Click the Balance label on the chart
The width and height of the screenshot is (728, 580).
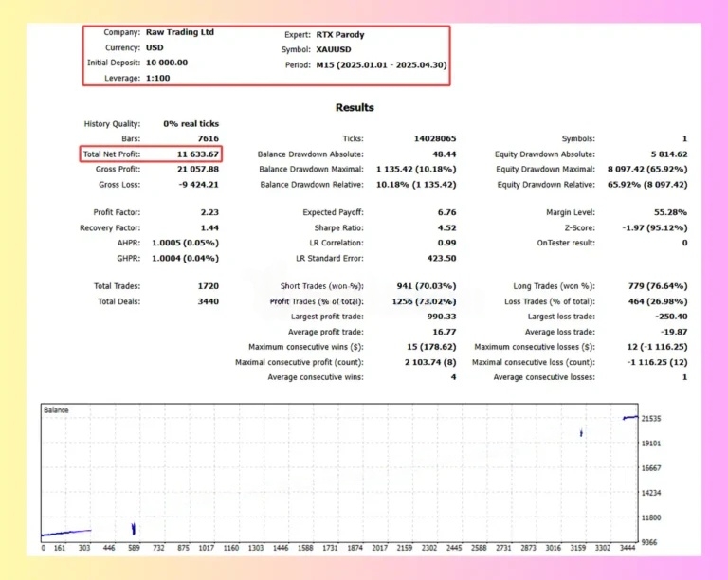[x=56, y=410]
